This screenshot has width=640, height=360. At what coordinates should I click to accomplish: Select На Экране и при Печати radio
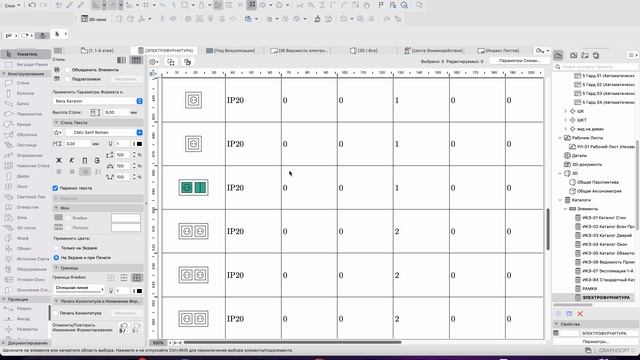point(57,258)
